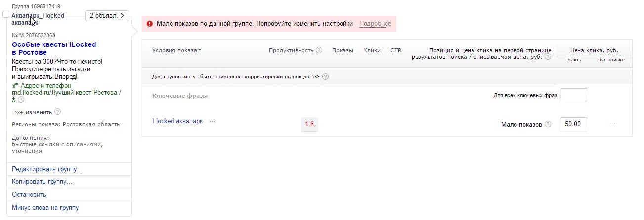Edit the max bid field showing 50.00
The width and height of the screenshot is (644, 220).
tap(574, 124)
